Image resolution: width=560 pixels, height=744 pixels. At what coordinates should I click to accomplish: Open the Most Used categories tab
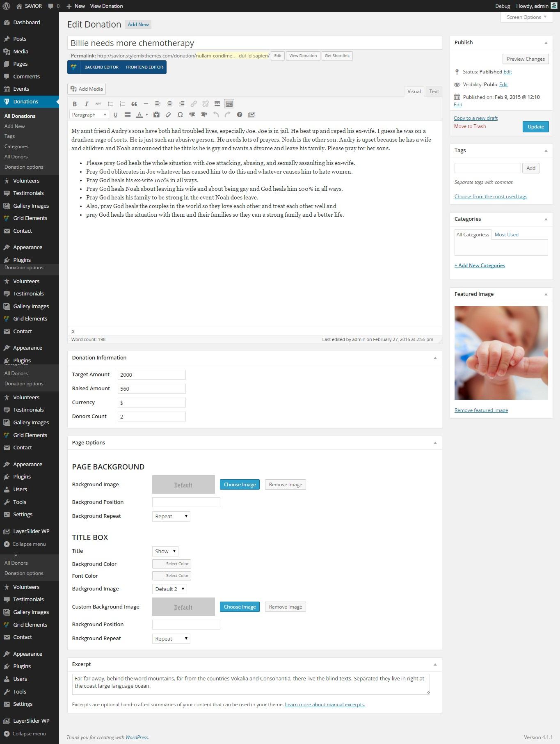(506, 235)
